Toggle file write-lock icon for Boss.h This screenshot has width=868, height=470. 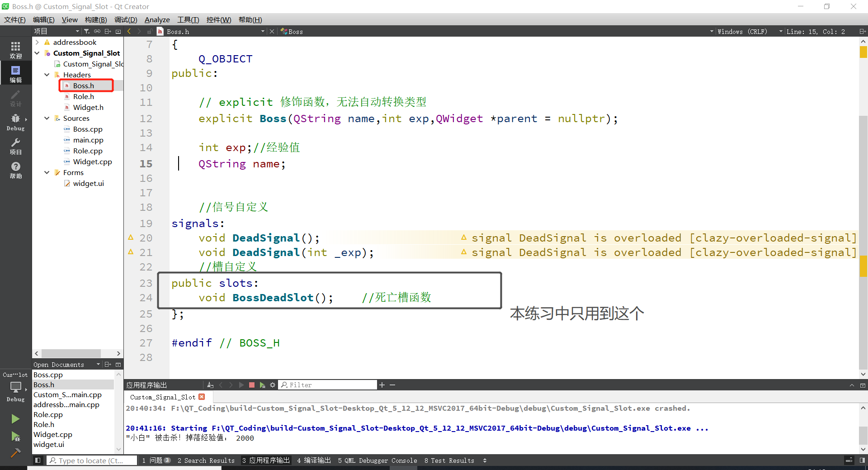tap(150, 31)
